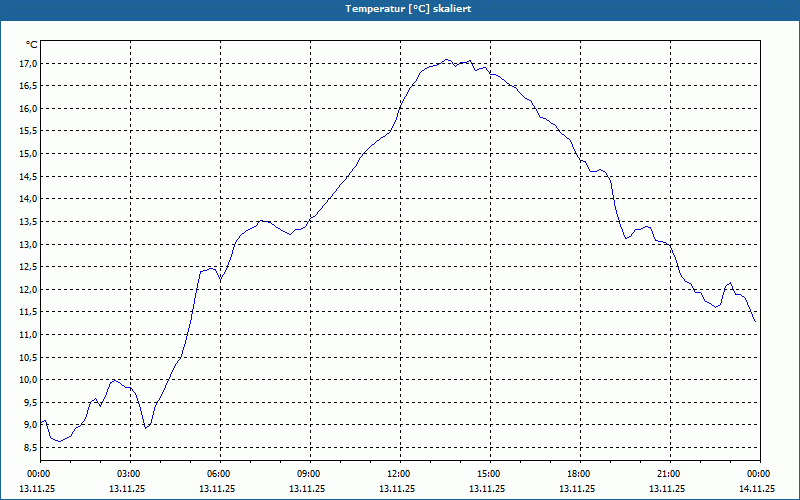Viewport: 800px width, 500px height.
Task: Select the "16,5" y-axis label
Action: 29,86
